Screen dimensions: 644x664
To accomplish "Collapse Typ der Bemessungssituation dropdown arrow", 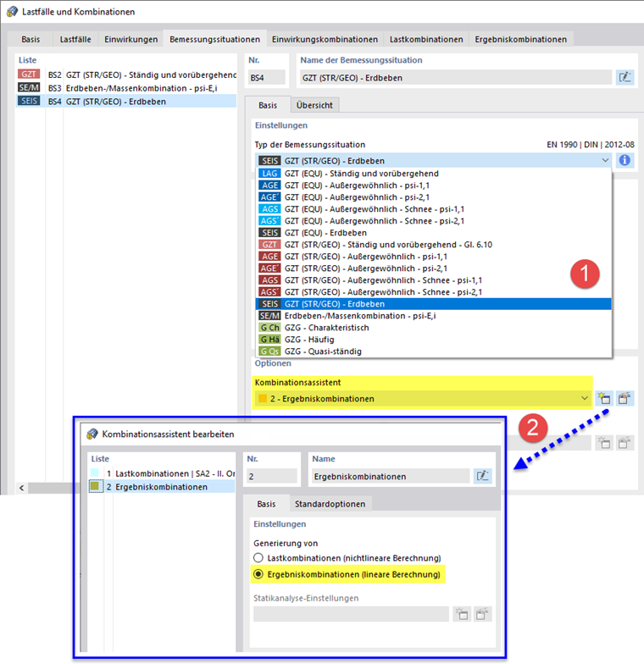I will pos(605,161).
